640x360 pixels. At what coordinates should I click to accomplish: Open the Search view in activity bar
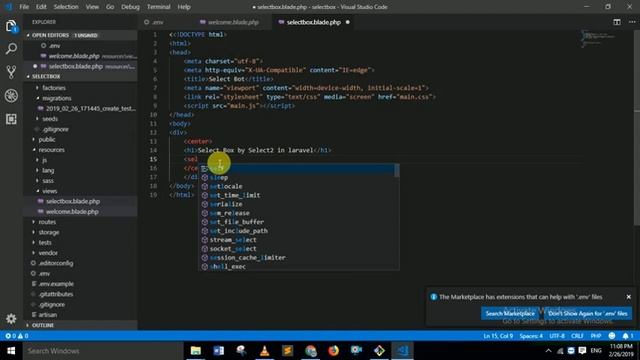[x=11, y=49]
